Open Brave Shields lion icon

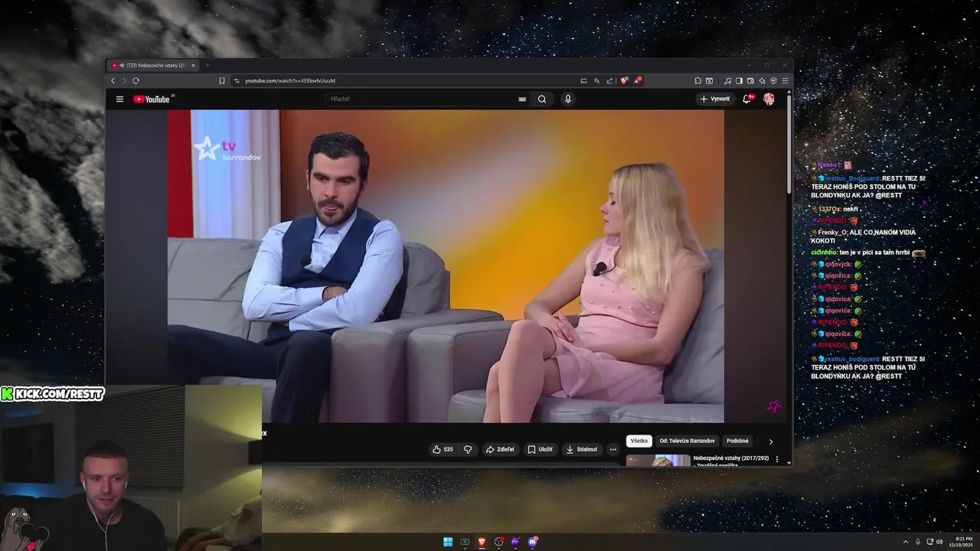click(625, 80)
